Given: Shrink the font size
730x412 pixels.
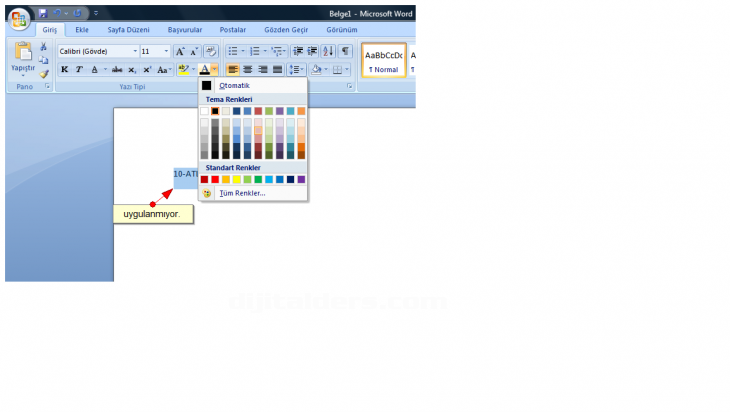Looking at the screenshot, I should pos(194,51).
